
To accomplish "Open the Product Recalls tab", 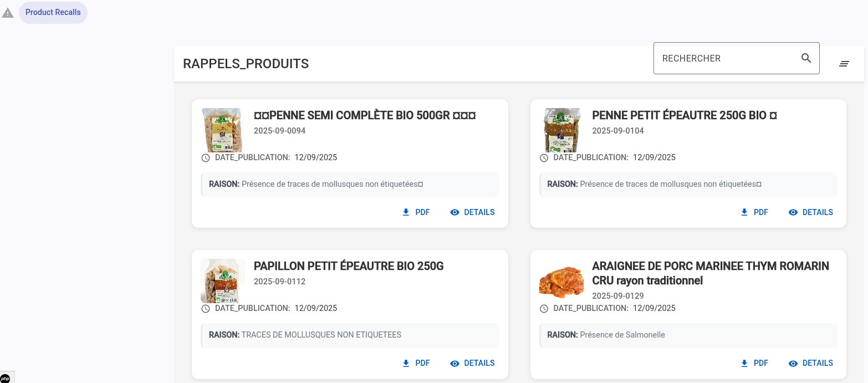I will (x=53, y=12).
